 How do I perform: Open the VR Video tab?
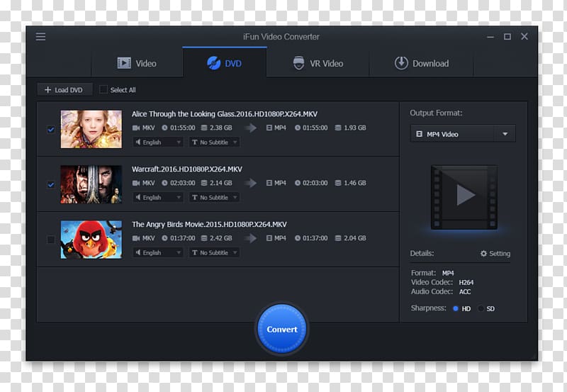click(x=318, y=63)
